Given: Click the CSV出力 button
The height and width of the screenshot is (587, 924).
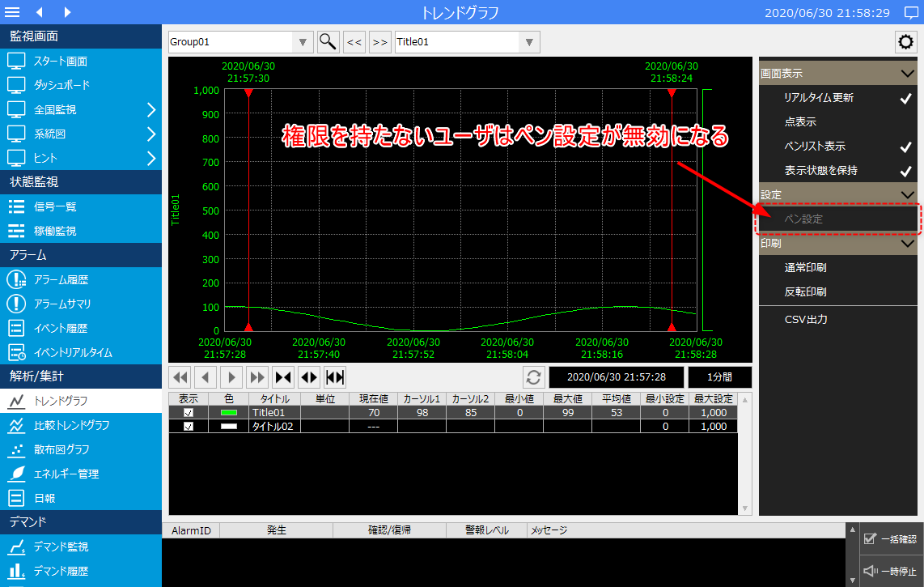Looking at the screenshot, I should click(805, 320).
